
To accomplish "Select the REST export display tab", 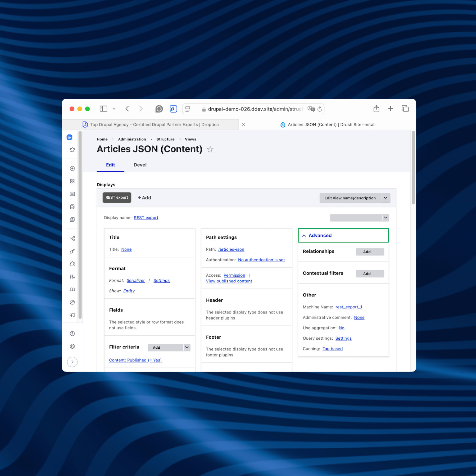I will coord(117,197).
